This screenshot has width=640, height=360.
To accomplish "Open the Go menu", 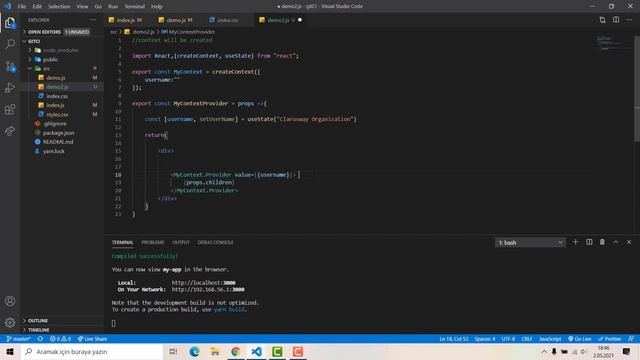I will point(98,7).
